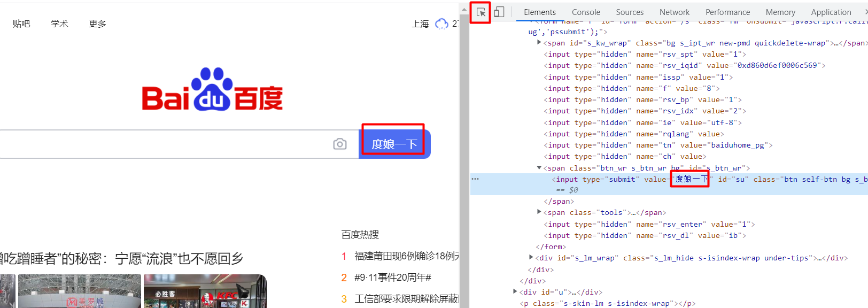Click the id="su" attribute text
The width and height of the screenshot is (868, 308).
point(733,179)
